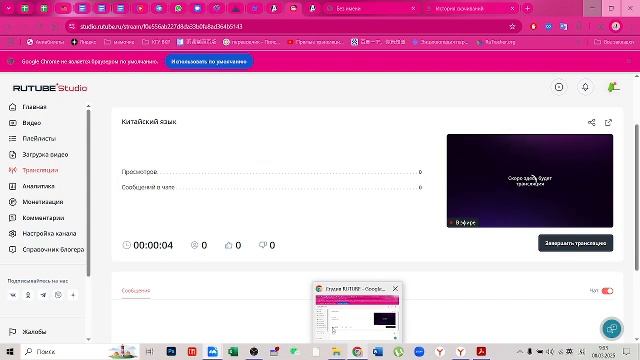
Task: Click the Просмотров statistic row
Action: [x=272, y=172]
